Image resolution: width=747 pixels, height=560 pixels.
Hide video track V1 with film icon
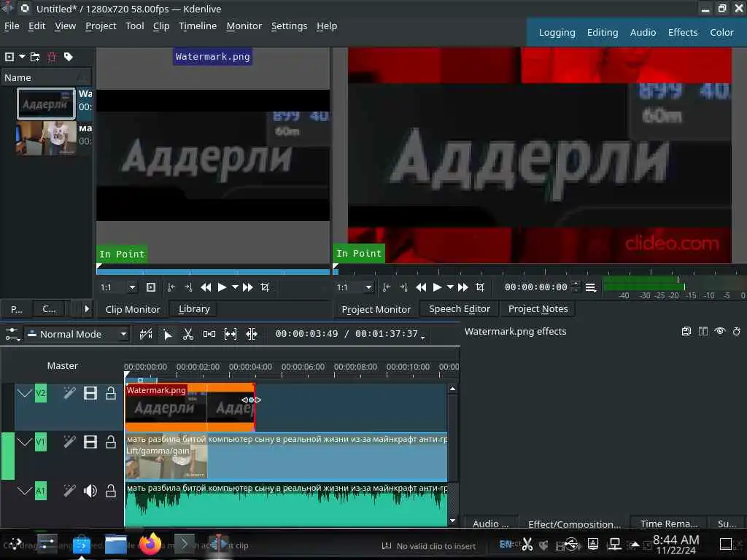pos(90,442)
